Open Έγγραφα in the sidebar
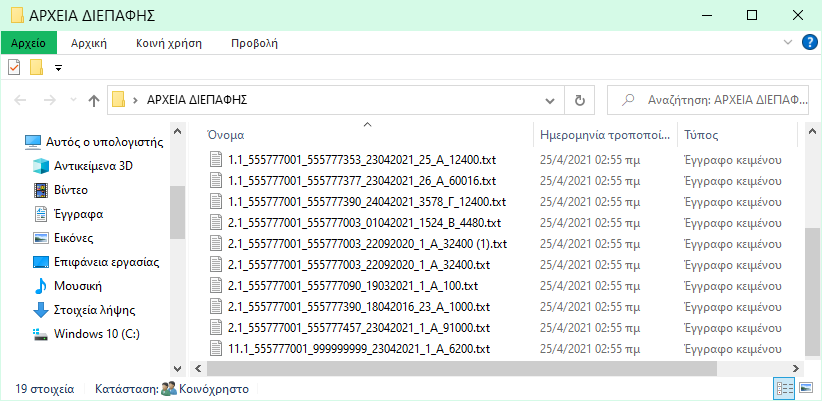Viewport: 822px width, 401px height. (x=79, y=214)
